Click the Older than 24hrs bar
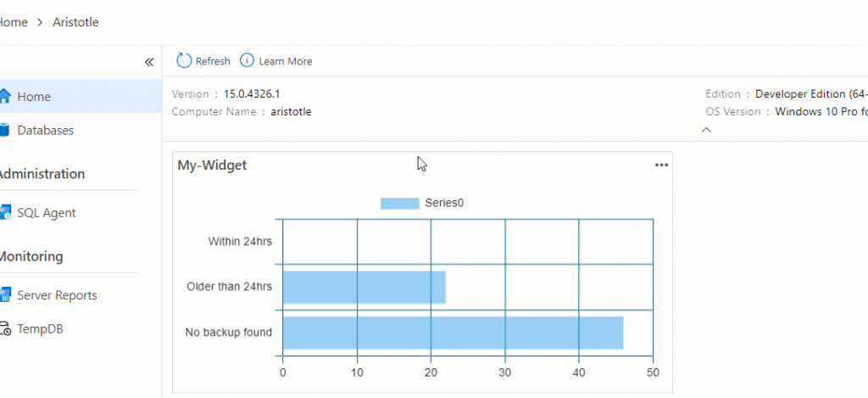 click(x=364, y=287)
